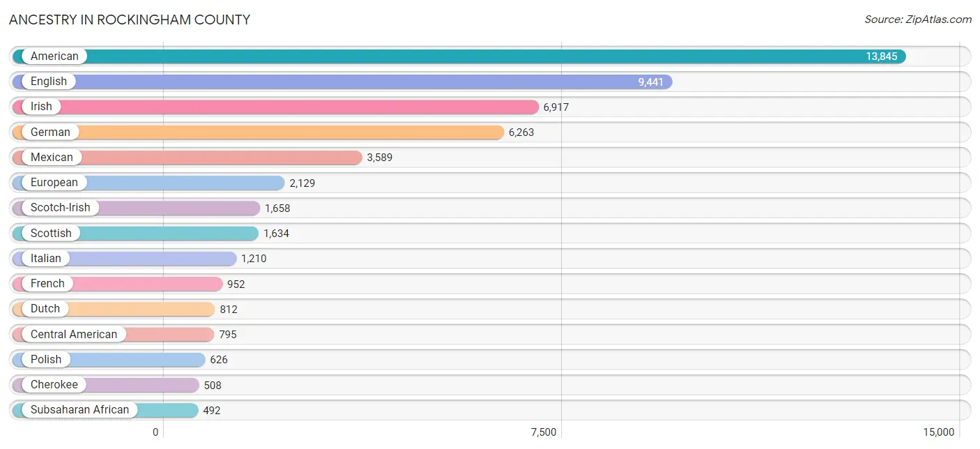Click the Mexican bar label
Screen dimensions: 980x449
tap(52, 157)
